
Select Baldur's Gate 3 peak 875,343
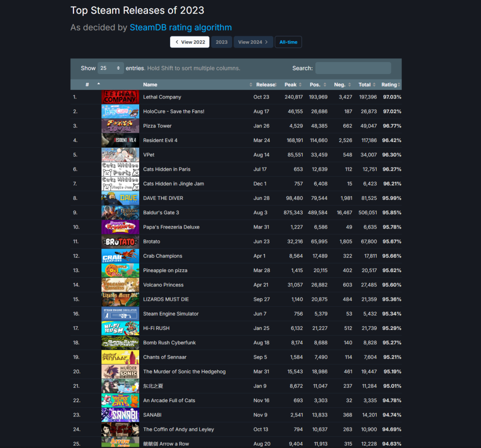(293, 212)
